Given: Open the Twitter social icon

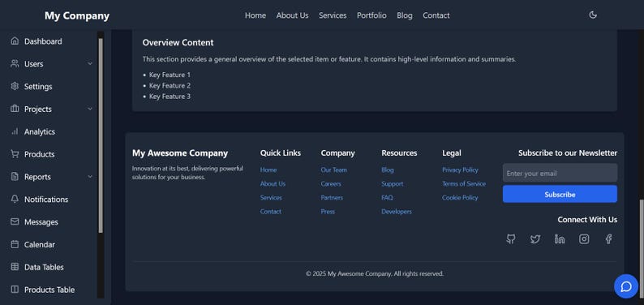Looking at the screenshot, I should [x=535, y=239].
